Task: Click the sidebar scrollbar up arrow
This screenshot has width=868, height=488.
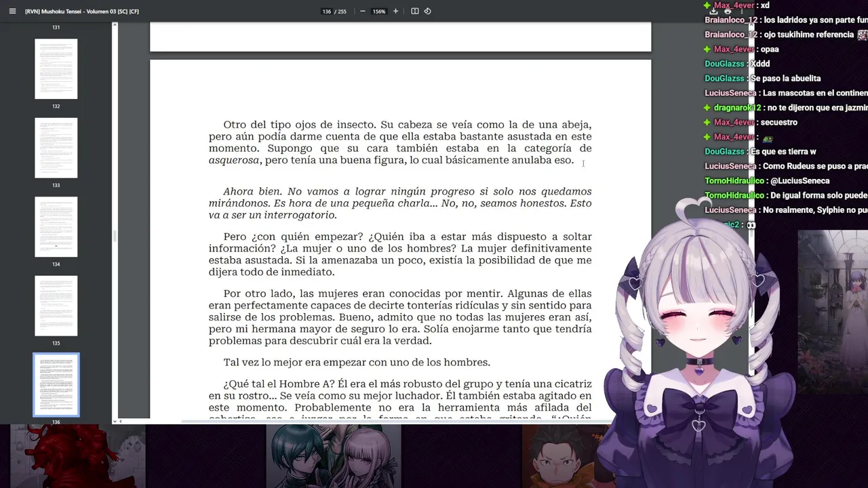Action: (x=115, y=25)
